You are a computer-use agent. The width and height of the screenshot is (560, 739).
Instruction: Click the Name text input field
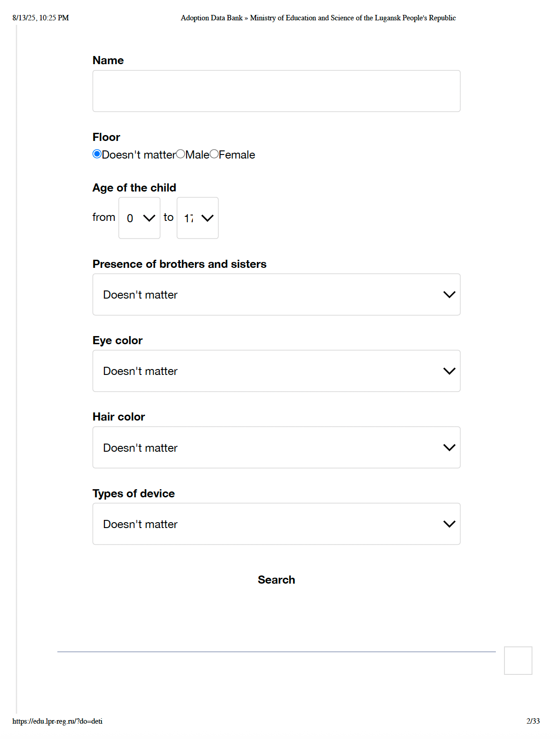276,91
